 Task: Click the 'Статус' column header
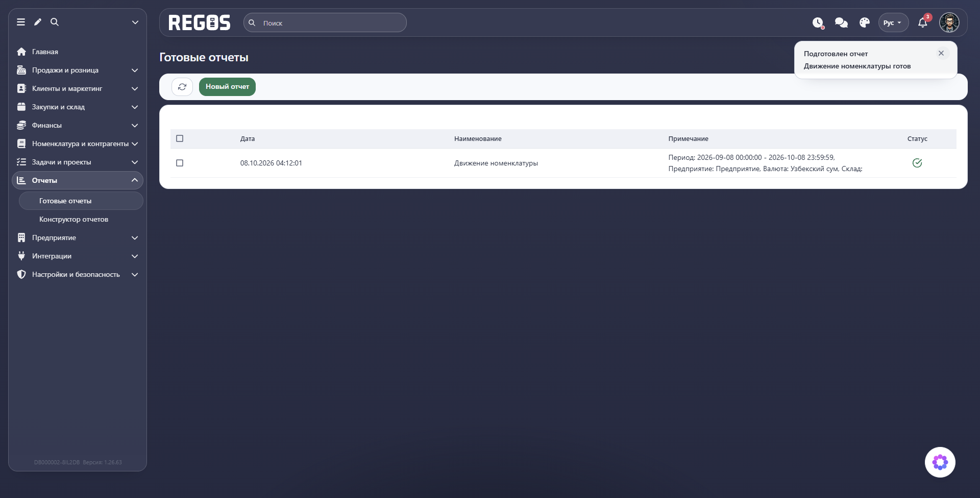(x=917, y=138)
